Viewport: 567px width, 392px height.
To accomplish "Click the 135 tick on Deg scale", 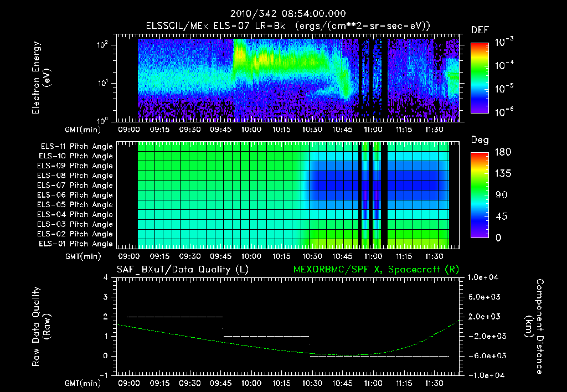I will [x=503, y=174].
